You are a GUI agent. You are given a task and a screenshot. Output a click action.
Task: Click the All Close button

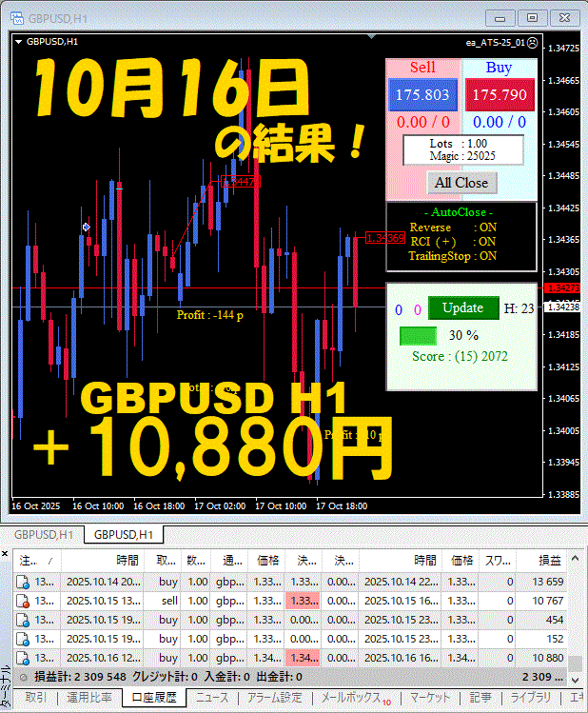click(x=461, y=183)
